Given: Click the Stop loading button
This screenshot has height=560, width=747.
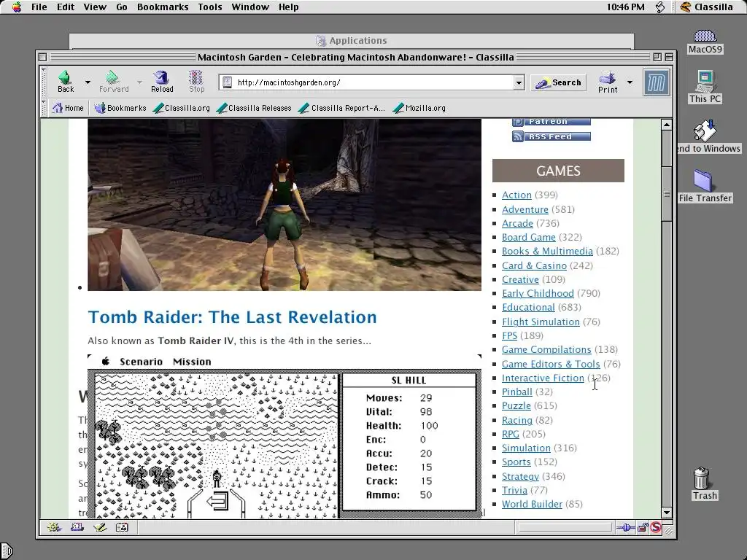Looking at the screenshot, I should (x=196, y=82).
